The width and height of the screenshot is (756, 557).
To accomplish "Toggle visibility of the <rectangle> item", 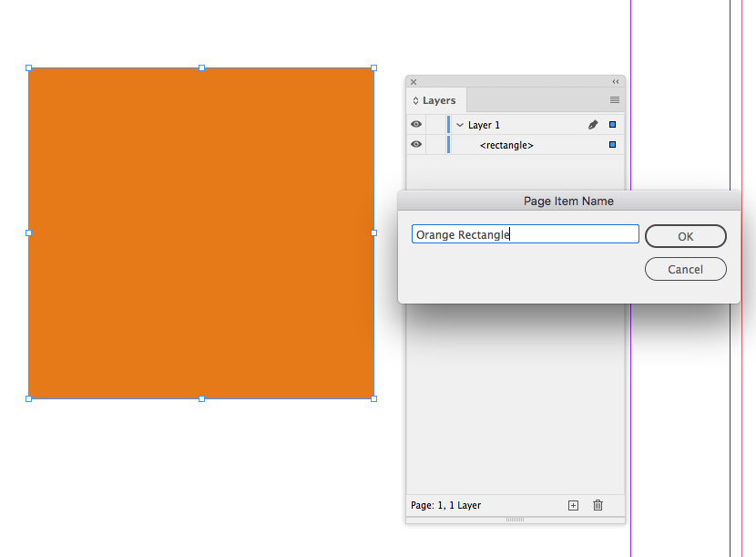I will coord(416,145).
